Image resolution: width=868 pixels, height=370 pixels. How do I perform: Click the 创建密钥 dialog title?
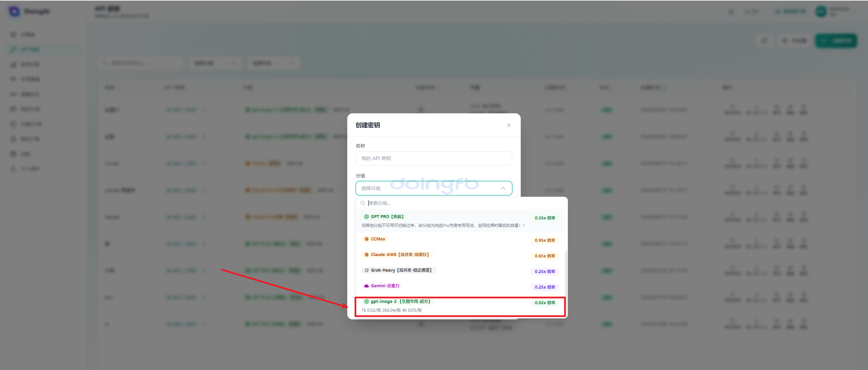(x=368, y=125)
